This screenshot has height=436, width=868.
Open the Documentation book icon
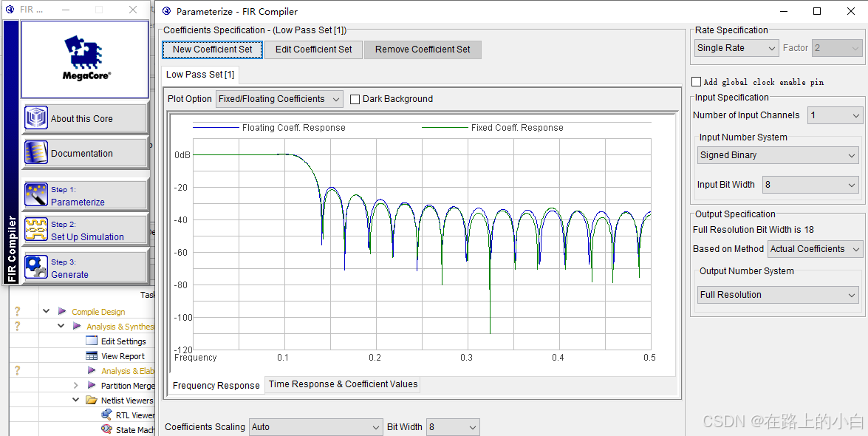pyautogui.click(x=36, y=153)
